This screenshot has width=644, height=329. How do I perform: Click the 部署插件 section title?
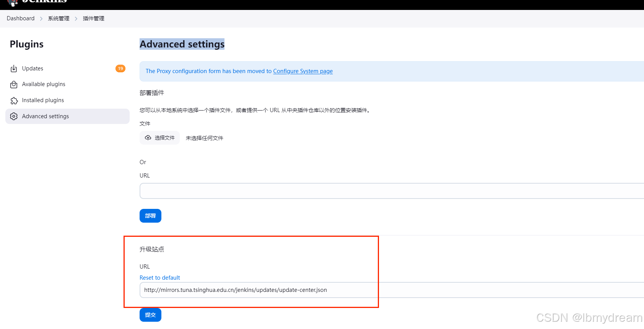[152, 93]
